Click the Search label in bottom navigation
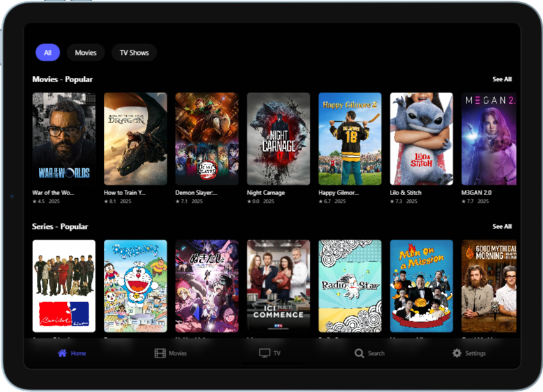Viewport: 543px width, 392px height. point(376,353)
